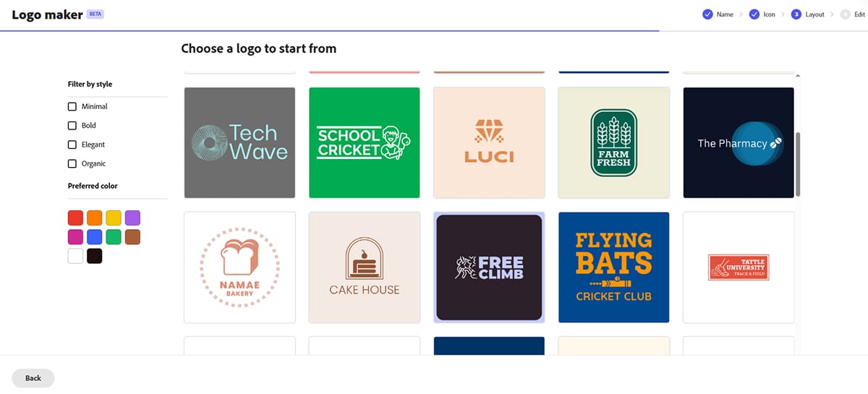This screenshot has height=394, width=868.
Task: Go to the Name step
Action: (x=718, y=14)
